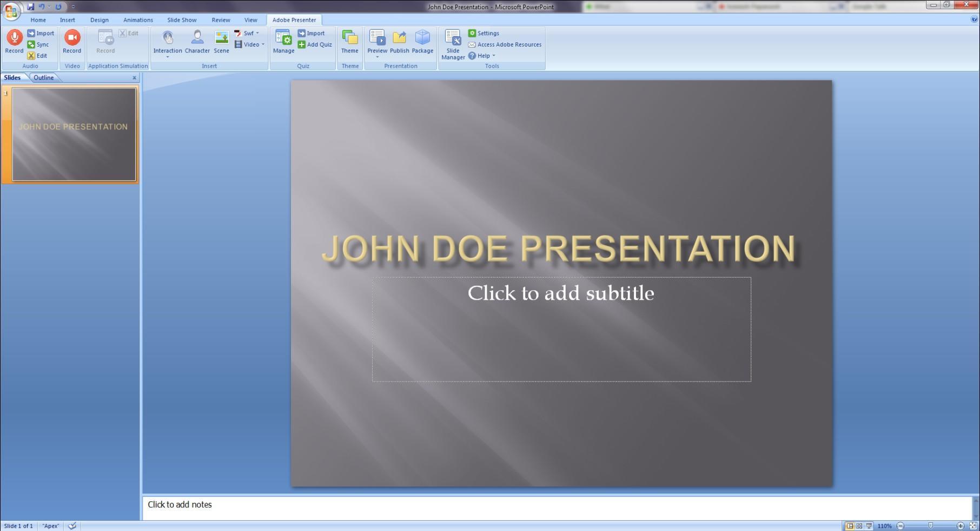Switch to the Outline pane tab
Image resolution: width=980 pixels, height=531 pixels.
pos(43,77)
